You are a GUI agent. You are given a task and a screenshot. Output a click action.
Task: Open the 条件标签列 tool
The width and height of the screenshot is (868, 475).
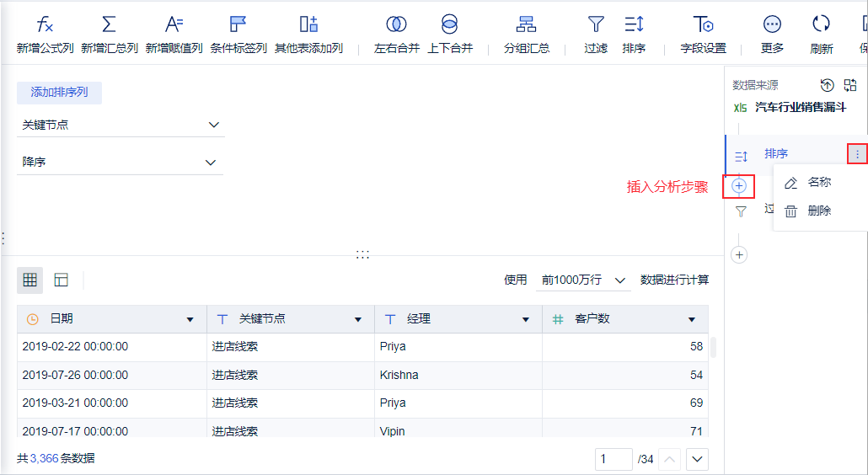coord(238,34)
